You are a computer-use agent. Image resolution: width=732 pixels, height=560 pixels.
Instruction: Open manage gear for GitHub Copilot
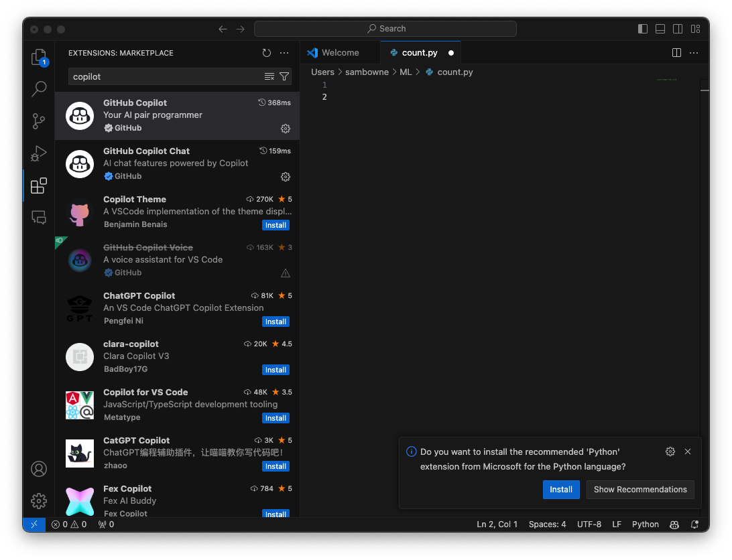(286, 129)
